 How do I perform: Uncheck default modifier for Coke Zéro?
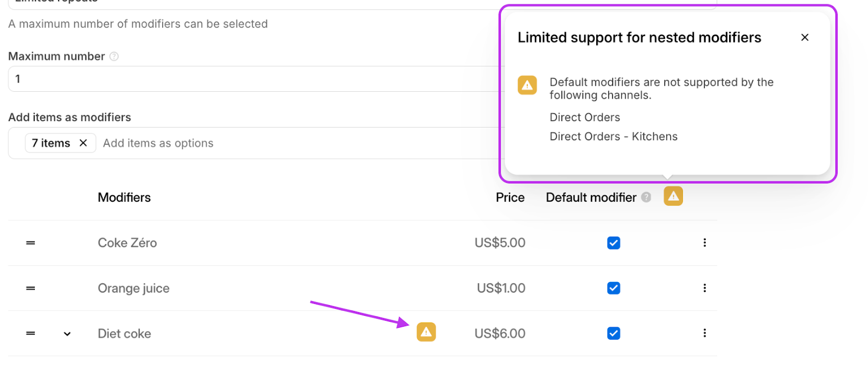614,243
